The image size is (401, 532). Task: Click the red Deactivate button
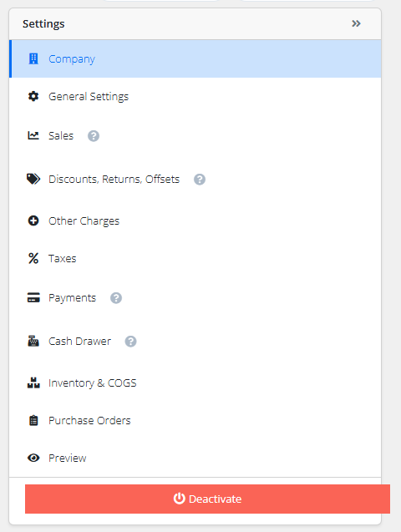(207, 499)
